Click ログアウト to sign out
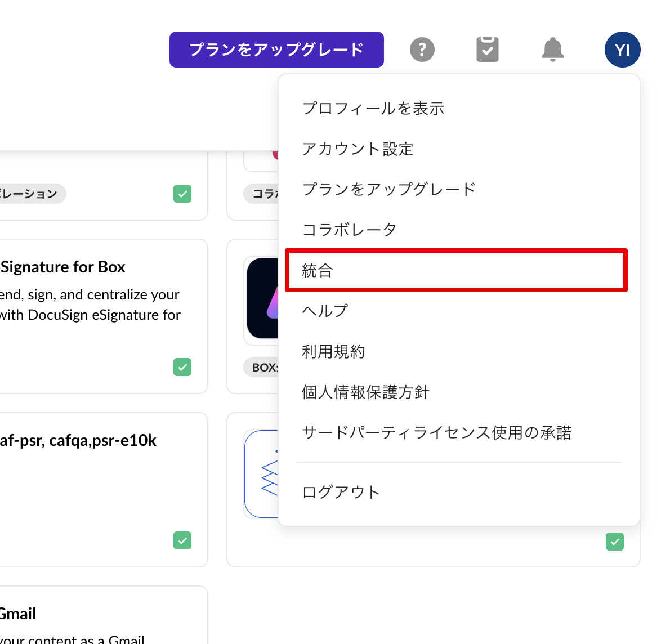670x644 pixels. coord(341,492)
